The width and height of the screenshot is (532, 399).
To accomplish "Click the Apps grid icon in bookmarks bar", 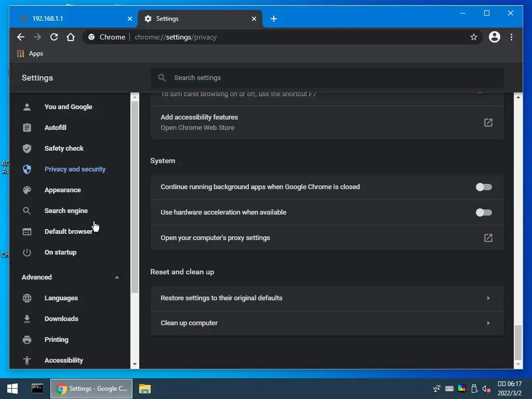I will point(21,54).
